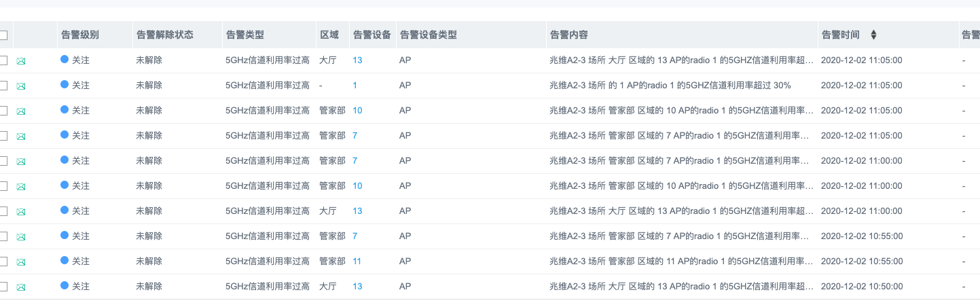Click blue 关注 level dot in device 1 row
The image size is (980, 305).
click(65, 85)
